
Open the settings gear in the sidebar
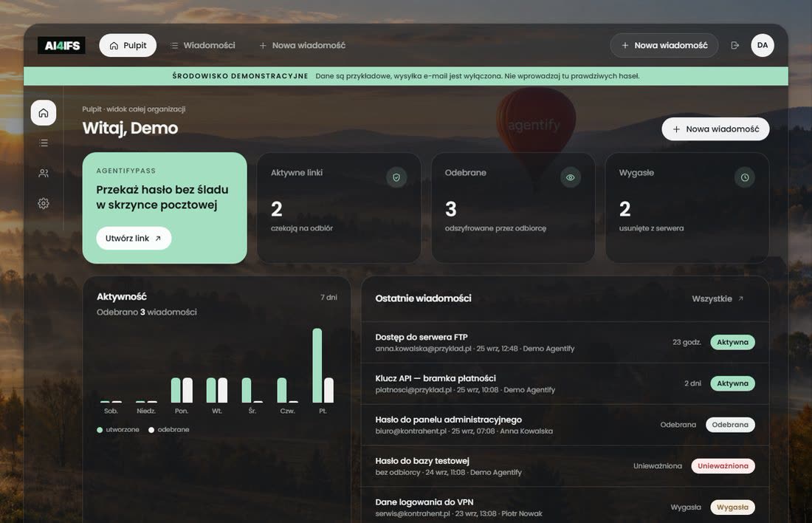click(x=44, y=203)
